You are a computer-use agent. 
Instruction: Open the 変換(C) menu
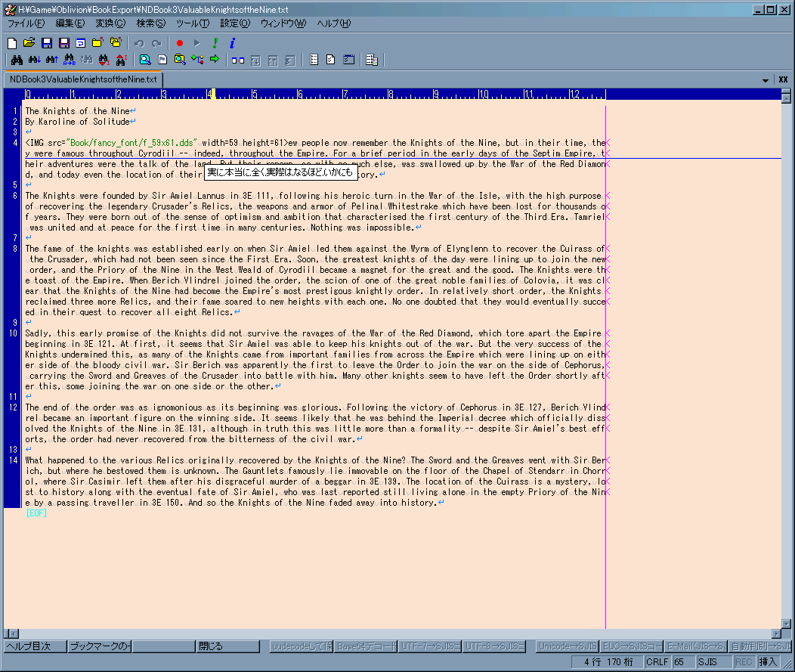[110, 23]
